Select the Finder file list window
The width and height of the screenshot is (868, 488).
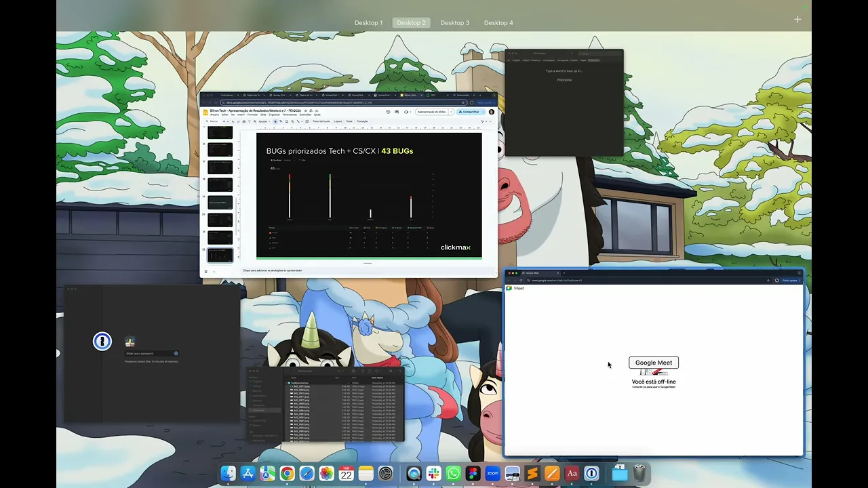pos(325,404)
